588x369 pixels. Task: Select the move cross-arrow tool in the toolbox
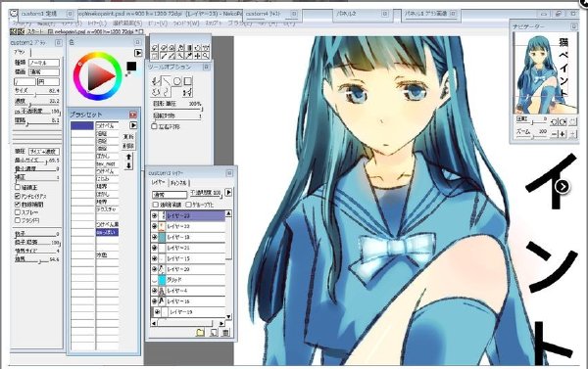point(198,56)
